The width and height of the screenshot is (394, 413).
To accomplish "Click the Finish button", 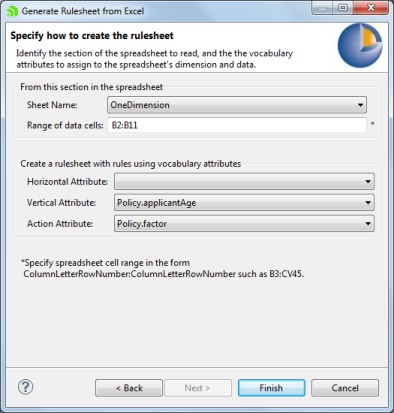I will click(x=271, y=388).
